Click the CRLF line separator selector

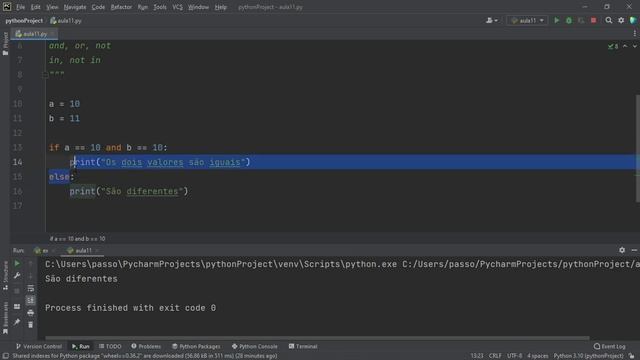[495, 356]
